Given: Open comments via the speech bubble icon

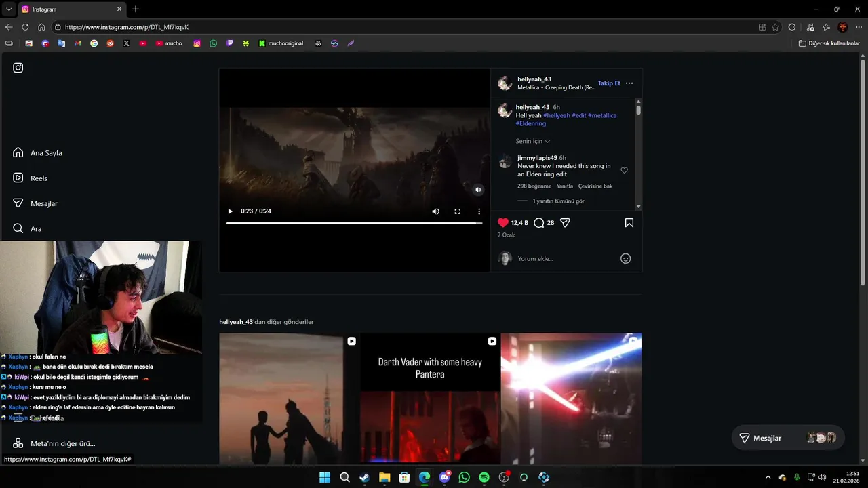Looking at the screenshot, I should (539, 222).
